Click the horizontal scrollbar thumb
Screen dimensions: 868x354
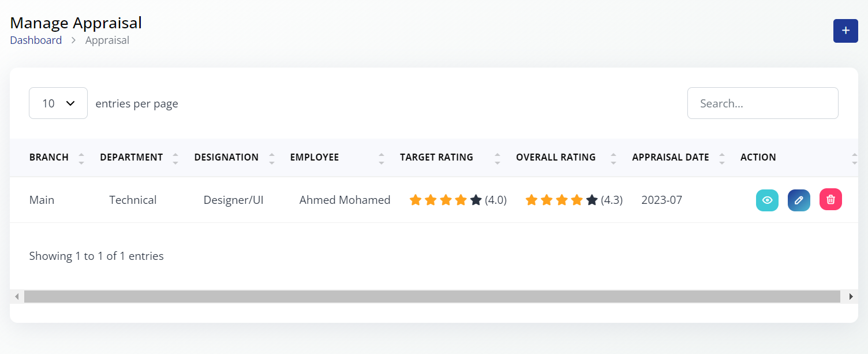coord(432,296)
